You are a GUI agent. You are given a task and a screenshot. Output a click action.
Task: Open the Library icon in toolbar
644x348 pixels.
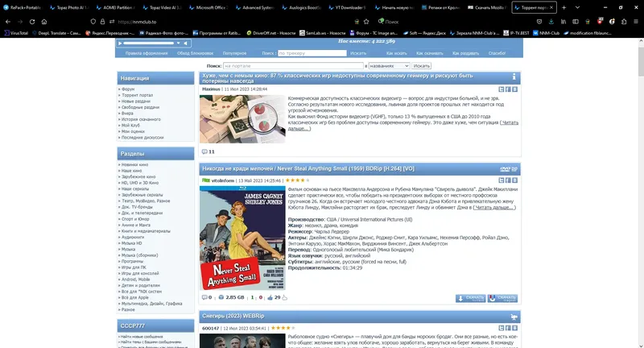coord(563,22)
